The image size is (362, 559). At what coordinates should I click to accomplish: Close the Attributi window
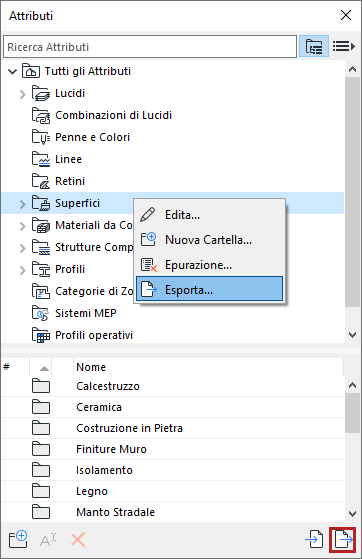coord(346,15)
